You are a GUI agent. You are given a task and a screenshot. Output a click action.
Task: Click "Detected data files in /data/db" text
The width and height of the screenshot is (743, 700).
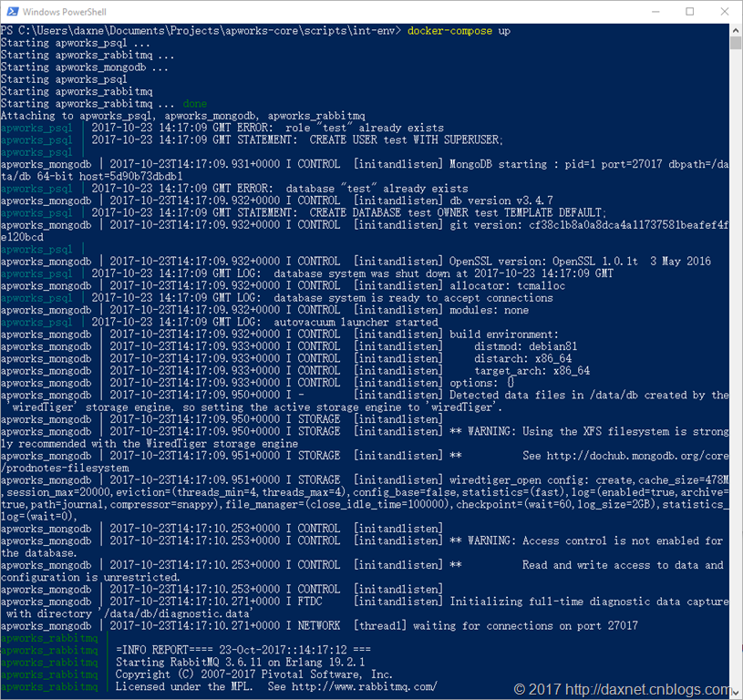click(543, 396)
